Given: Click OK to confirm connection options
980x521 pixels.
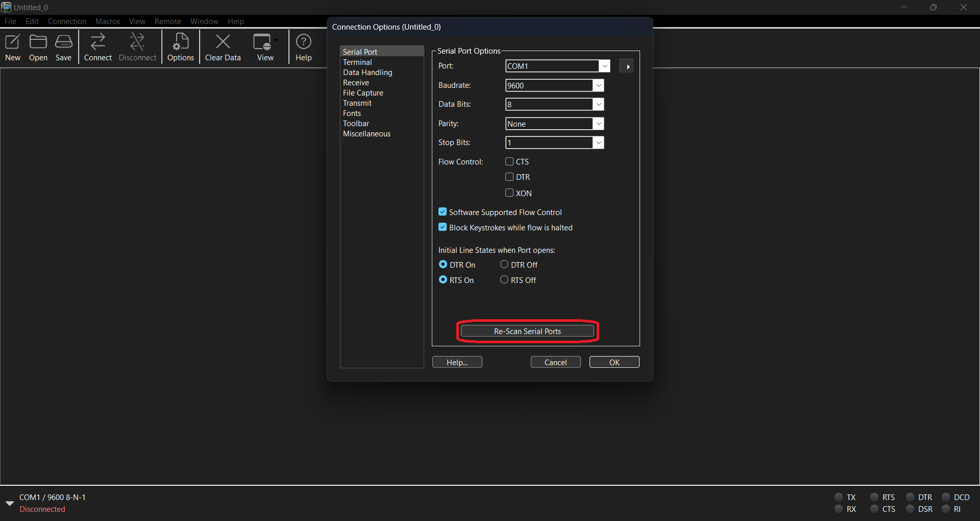Looking at the screenshot, I should click(614, 362).
